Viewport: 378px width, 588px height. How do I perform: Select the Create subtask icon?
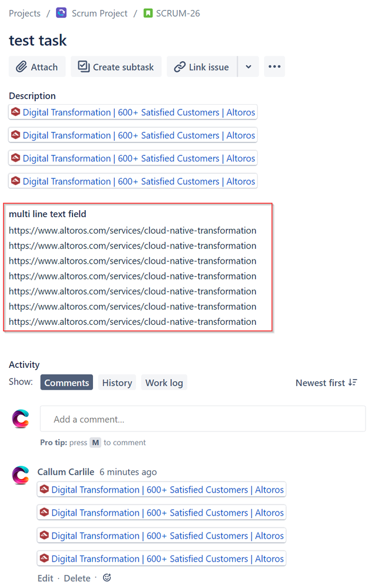[83, 67]
